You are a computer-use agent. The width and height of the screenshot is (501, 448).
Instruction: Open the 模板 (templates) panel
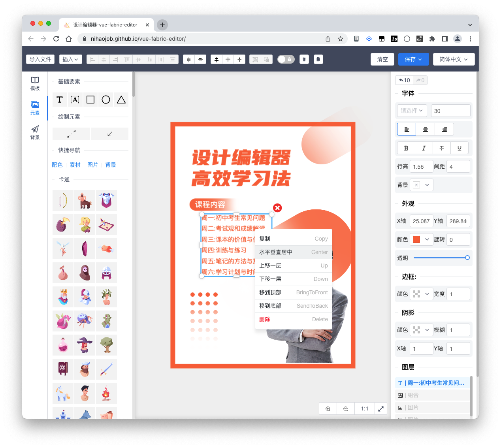point(34,83)
